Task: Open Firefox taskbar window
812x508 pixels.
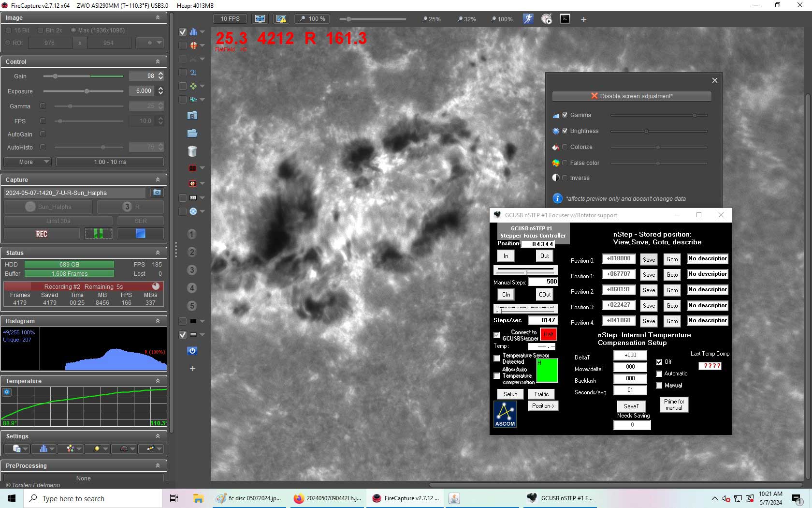Action: (x=327, y=498)
